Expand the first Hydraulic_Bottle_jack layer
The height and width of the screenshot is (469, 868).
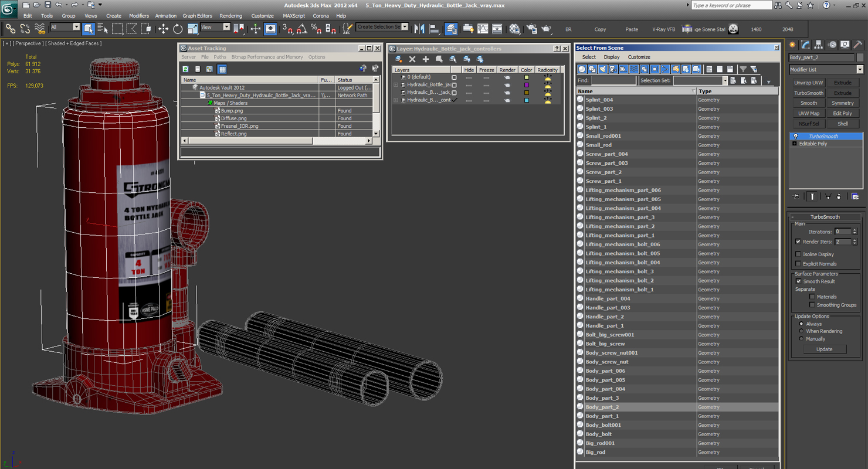(x=396, y=84)
